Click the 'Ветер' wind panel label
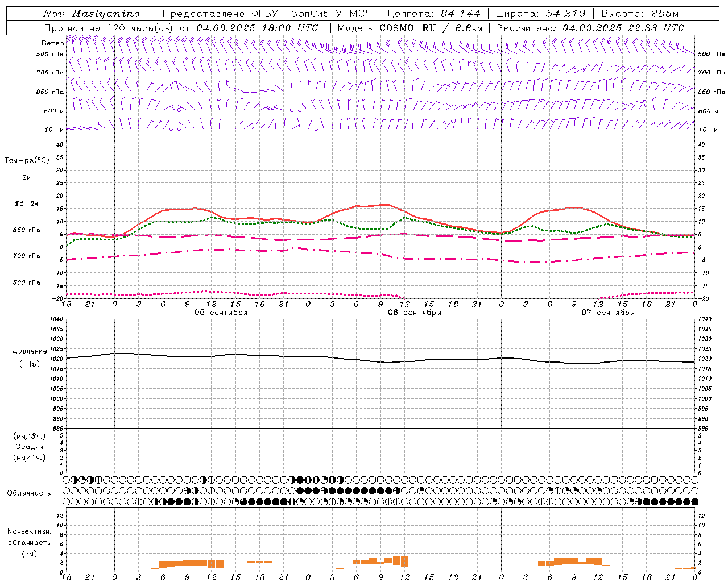Screen dimensions: 728x582 (52, 43)
